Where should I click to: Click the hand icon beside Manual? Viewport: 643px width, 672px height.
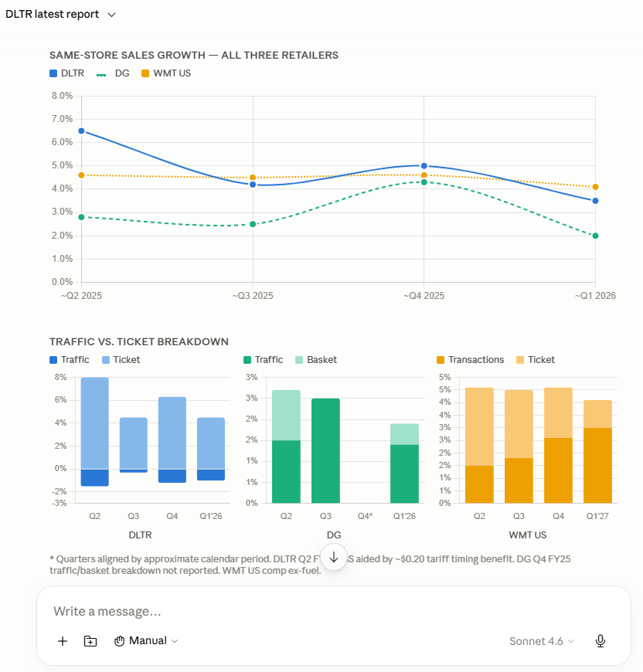(119, 640)
